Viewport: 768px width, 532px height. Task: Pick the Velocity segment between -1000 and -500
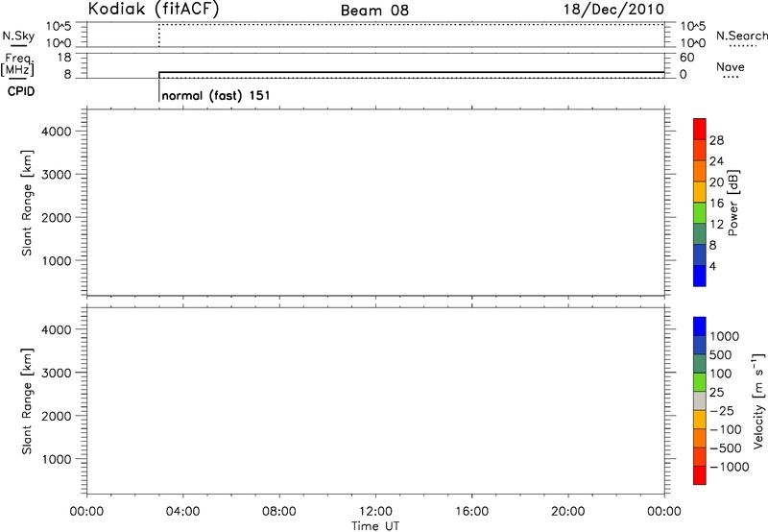pyautogui.click(x=700, y=456)
